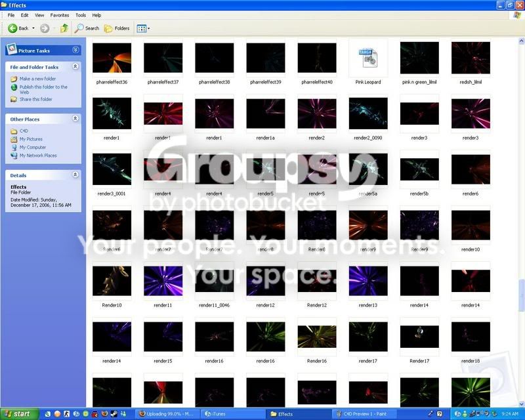Screen dimensions: 525x420
Task: Open My Pictures from Other Places
Action: pos(31,139)
